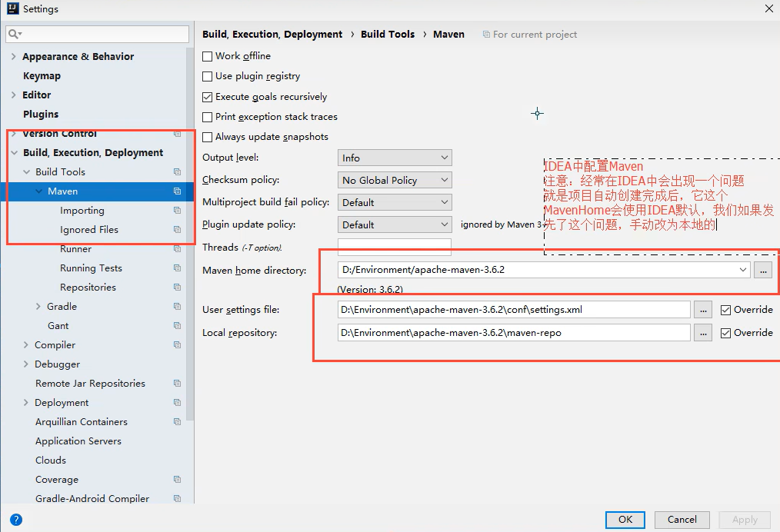Uncheck Execute goals recursively
The image size is (780, 532).
click(x=208, y=97)
